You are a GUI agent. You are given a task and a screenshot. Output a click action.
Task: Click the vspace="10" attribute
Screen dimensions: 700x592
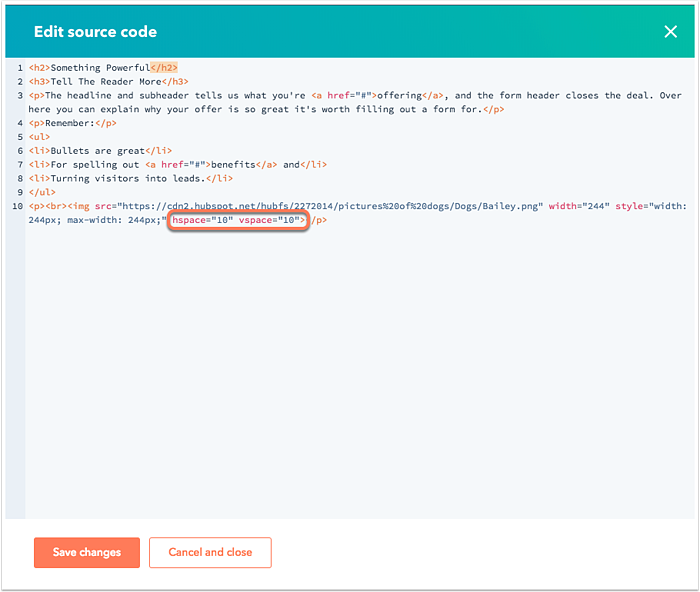269,220
